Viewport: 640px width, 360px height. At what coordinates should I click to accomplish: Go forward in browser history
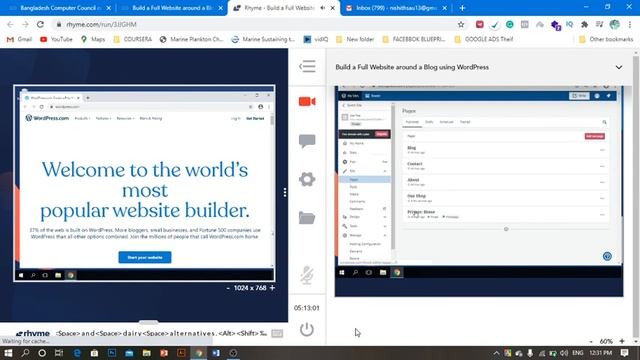[x=25, y=24]
